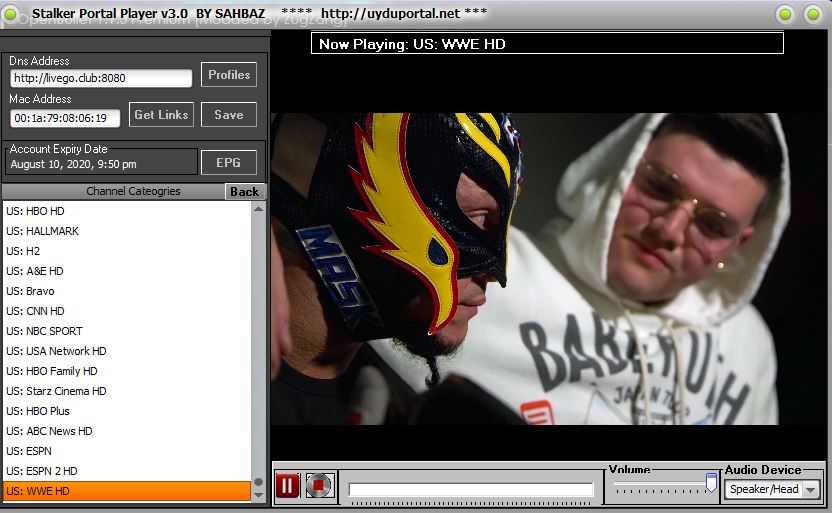Click the scroll up arrow of channel list
The height and width of the screenshot is (513, 832).
[x=259, y=208]
